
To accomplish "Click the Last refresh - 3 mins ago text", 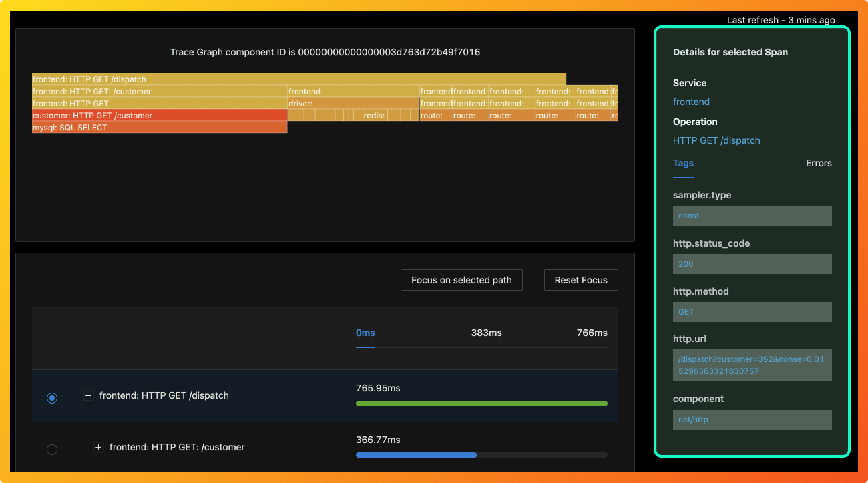I will [x=781, y=20].
